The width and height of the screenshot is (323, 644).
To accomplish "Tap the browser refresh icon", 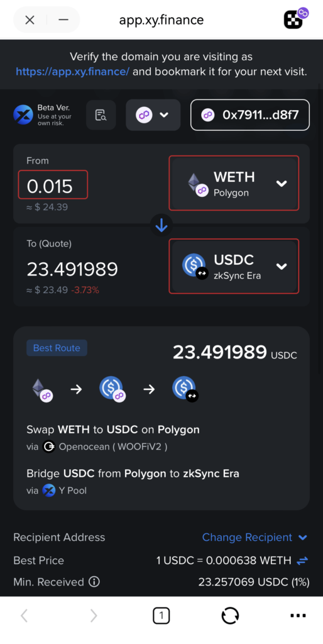I will 230,616.
